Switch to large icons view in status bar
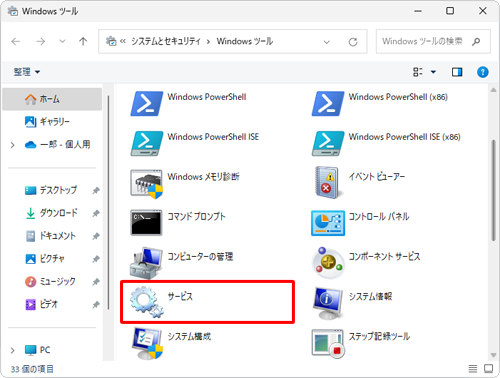This screenshot has width=500, height=378. tap(488, 368)
